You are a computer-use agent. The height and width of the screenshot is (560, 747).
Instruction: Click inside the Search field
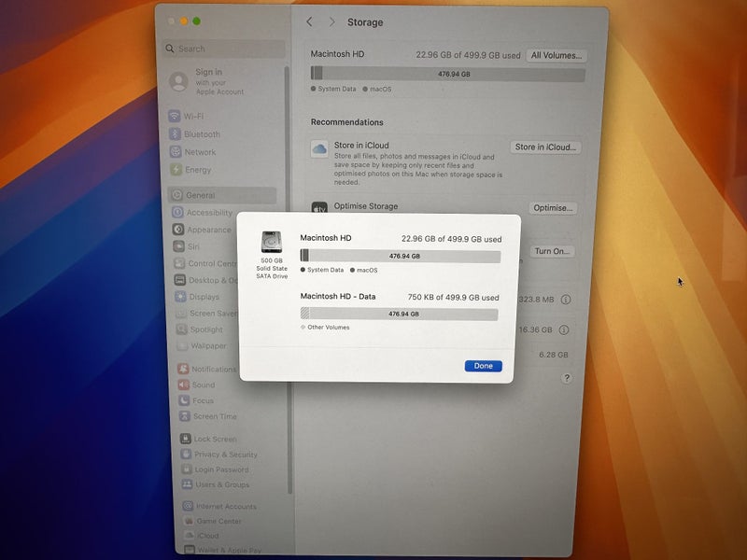tap(224, 47)
